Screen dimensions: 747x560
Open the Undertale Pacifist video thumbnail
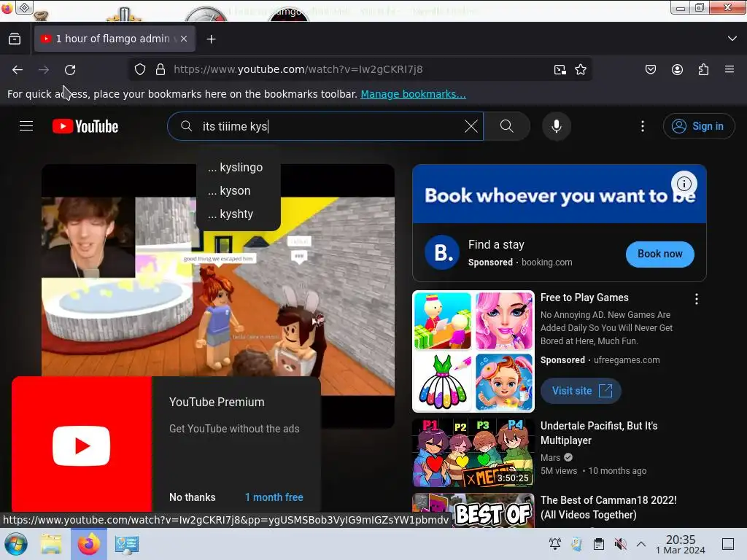click(x=473, y=453)
